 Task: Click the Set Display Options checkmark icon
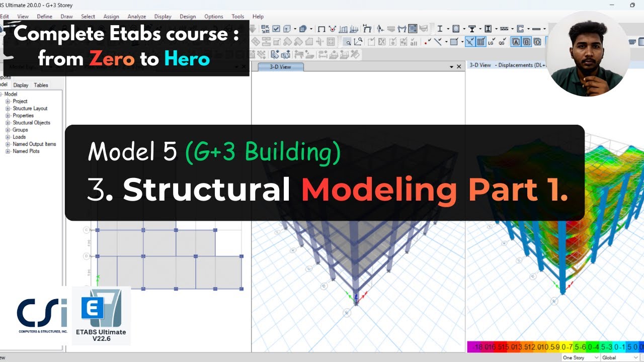tap(276, 29)
